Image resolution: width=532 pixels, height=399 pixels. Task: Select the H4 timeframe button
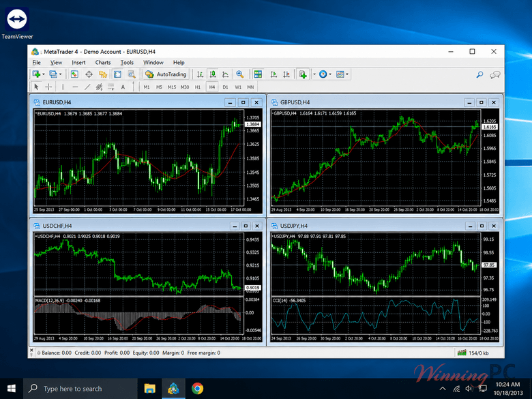[212, 87]
